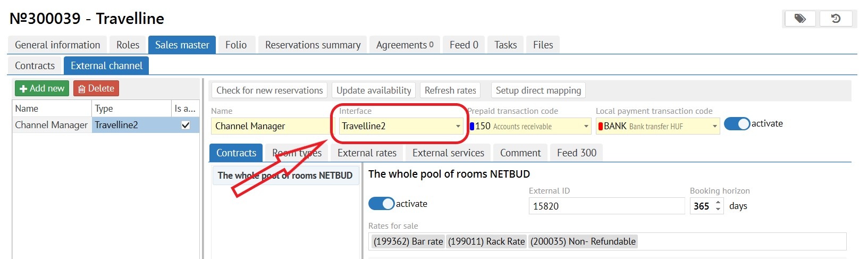Click the tag icon button at top right
The image size is (868, 259).
pos(800,19)
